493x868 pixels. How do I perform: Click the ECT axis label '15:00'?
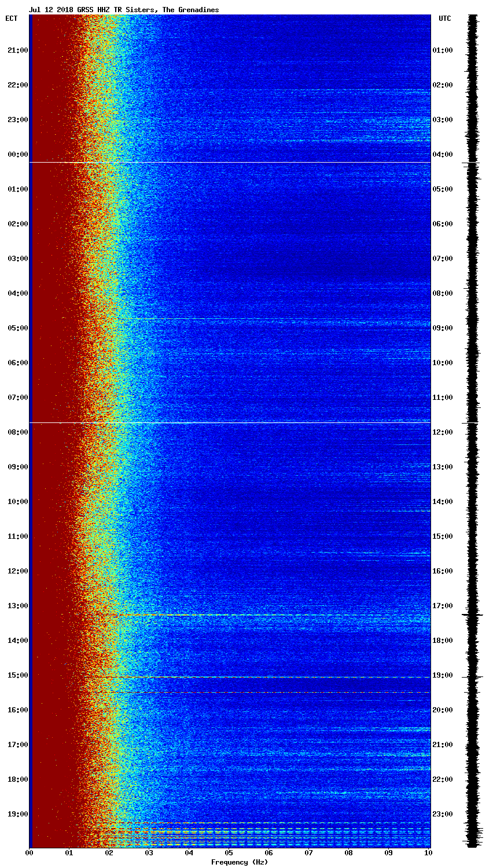tap(18, 675)
